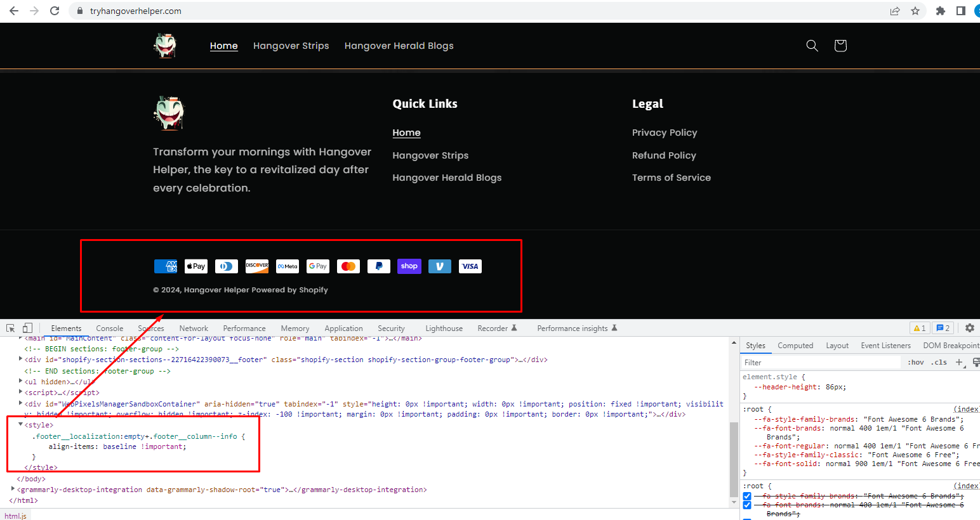Select the Layout tab in the sidebar
The width and height of the screenshot is (980, 520).
tap(837, 346)
